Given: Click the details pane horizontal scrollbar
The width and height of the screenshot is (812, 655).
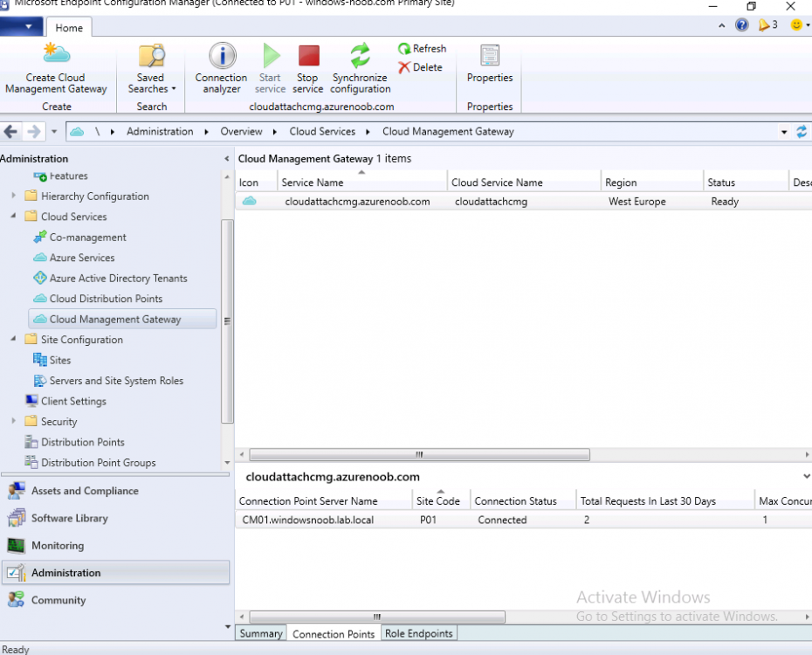Looking at the screenshot, I should [x=377, y=617].
